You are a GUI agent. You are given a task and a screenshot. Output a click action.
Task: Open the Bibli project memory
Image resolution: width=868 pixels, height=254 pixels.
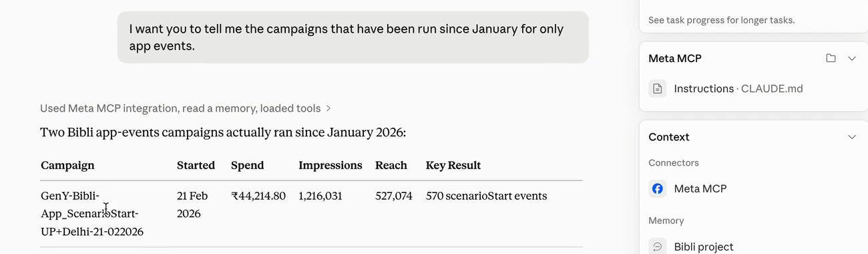tap(704, 247)
